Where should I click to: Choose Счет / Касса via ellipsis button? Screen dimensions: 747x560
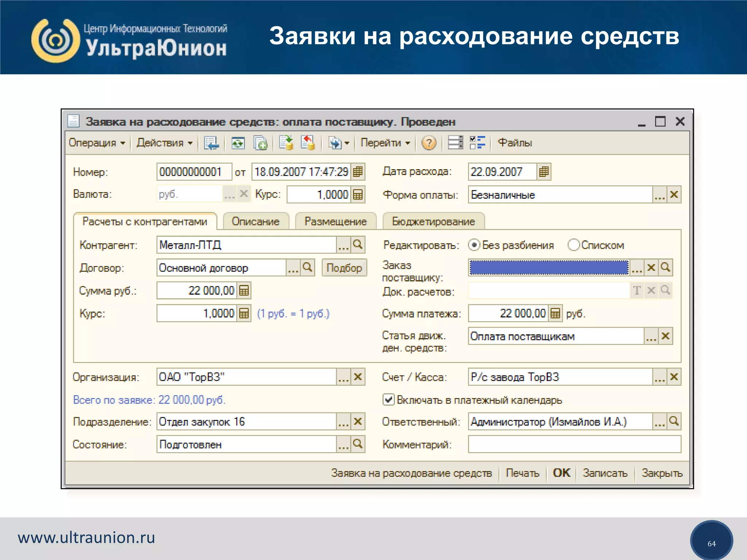coord(659,377)
